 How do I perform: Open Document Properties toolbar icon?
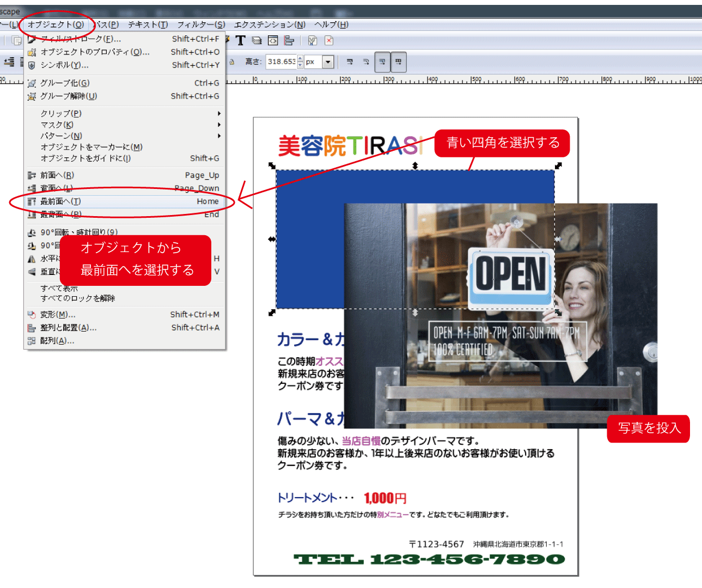click(x=313, y=40)
